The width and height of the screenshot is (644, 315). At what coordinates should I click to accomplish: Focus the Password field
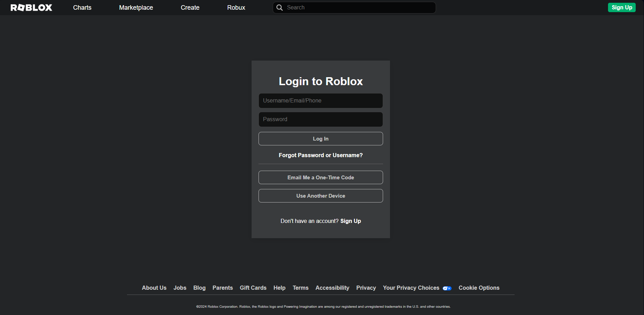coord(321,119)
